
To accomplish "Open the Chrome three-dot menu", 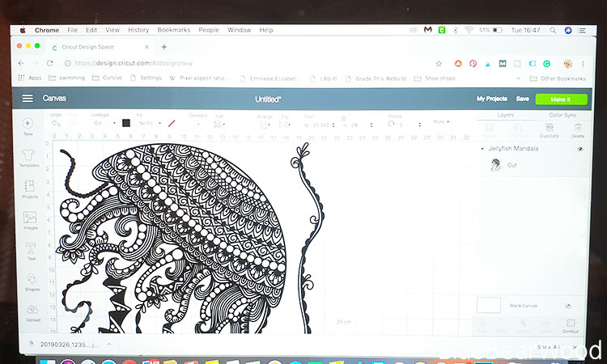I will 583,64.
